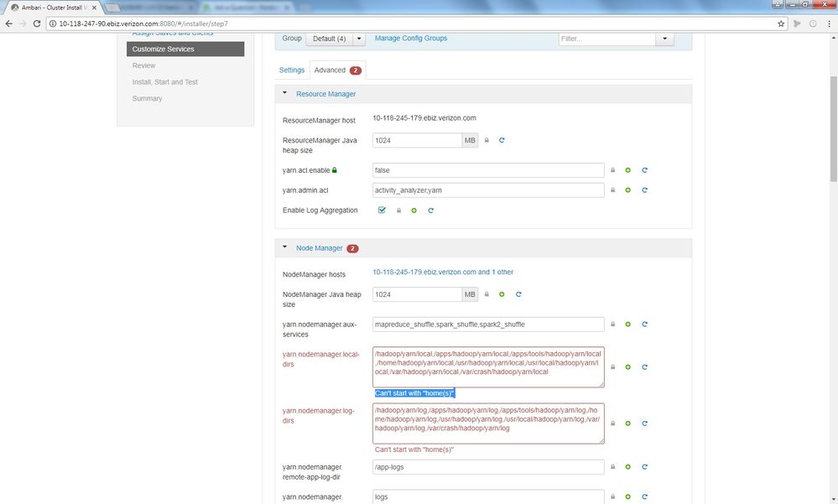Edit the yarn.admin.acl value field
838x504 pixels.
click(488, 190)
